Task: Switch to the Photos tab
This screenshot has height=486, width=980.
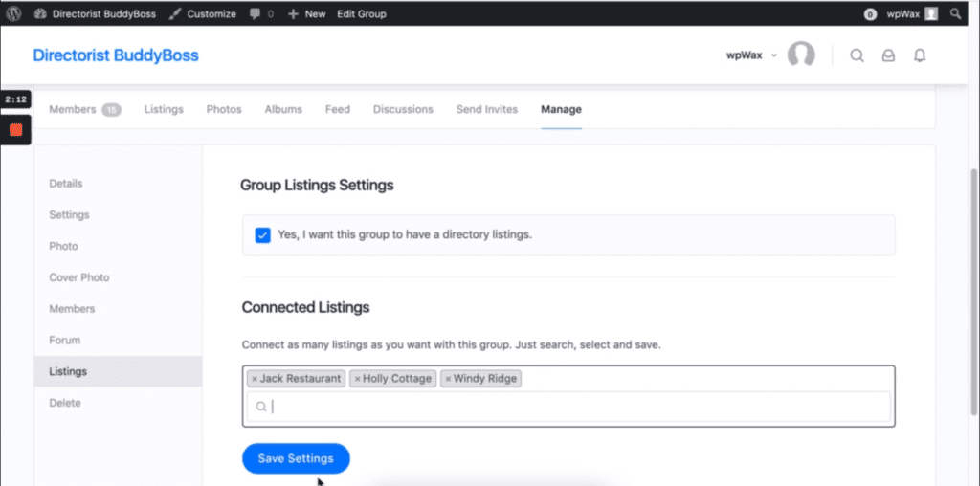Action: [224, 109]
